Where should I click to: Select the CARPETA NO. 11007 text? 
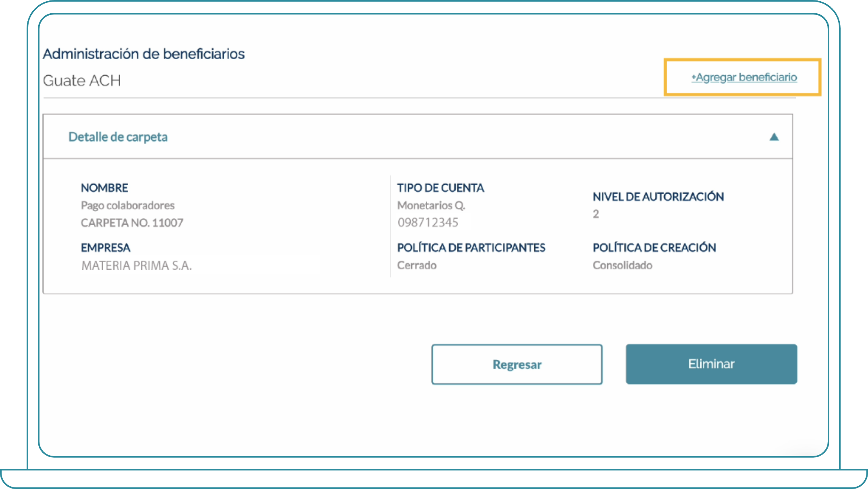pos(132,223)
